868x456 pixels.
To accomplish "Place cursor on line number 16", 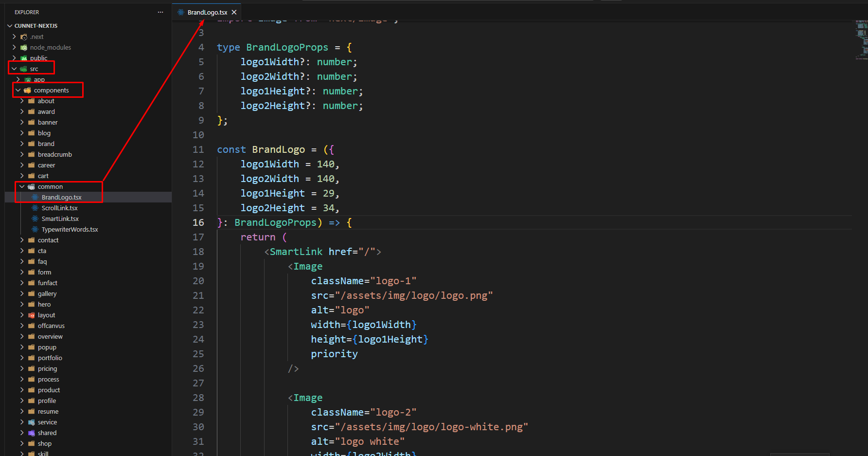I will (198, 222).
